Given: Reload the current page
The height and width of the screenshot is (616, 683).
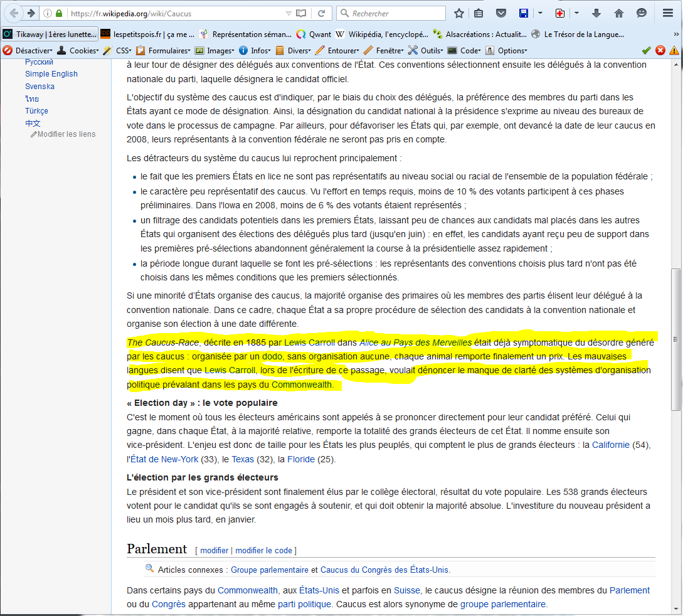Looking at the screenshot, I should coord(321,13).
